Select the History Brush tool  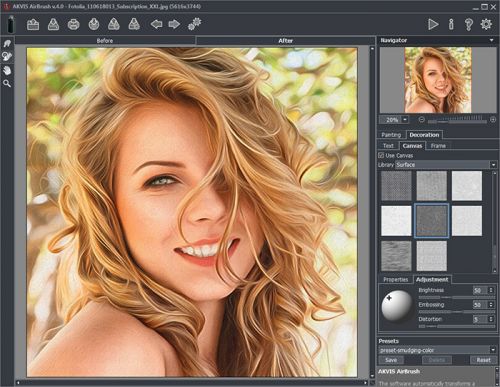(7, 56)
